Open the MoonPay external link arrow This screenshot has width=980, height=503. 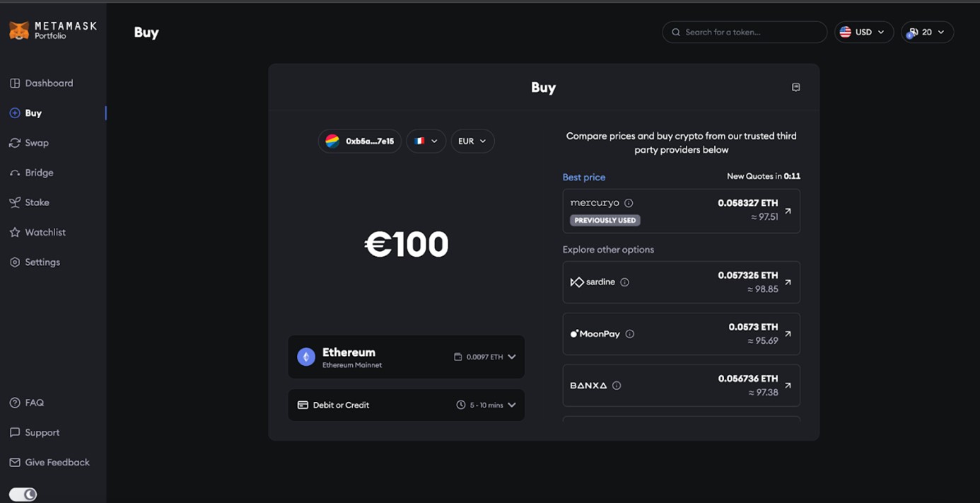click(x=788, y=334)
